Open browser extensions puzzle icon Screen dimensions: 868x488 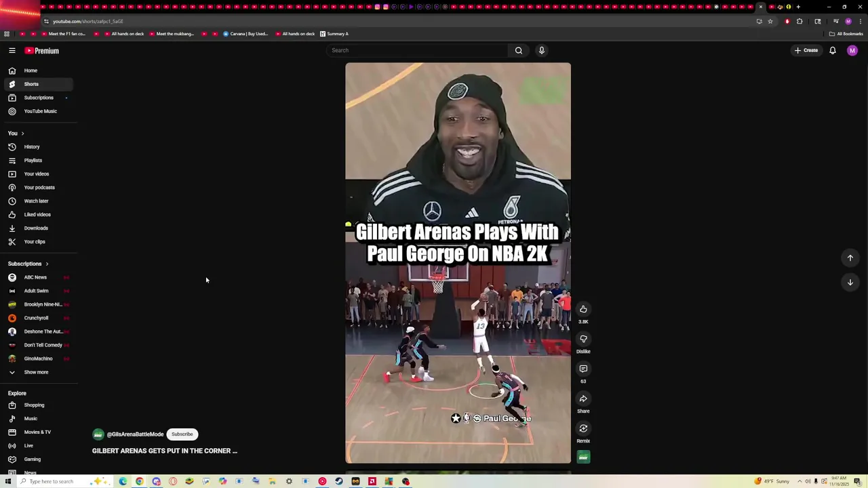[800, 21]
